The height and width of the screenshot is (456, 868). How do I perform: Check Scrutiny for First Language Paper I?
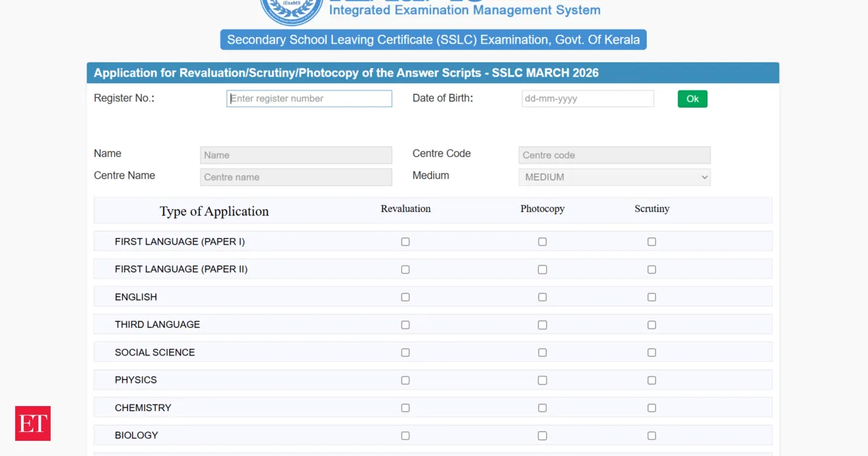(x=652, y=242)
